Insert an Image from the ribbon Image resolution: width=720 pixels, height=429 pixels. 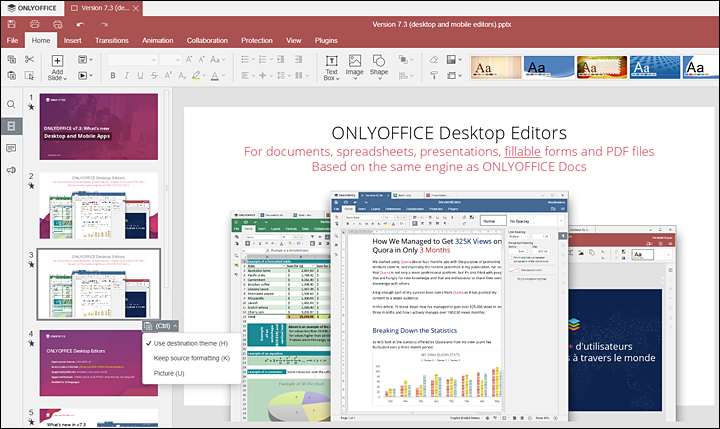tap(354, 67)
